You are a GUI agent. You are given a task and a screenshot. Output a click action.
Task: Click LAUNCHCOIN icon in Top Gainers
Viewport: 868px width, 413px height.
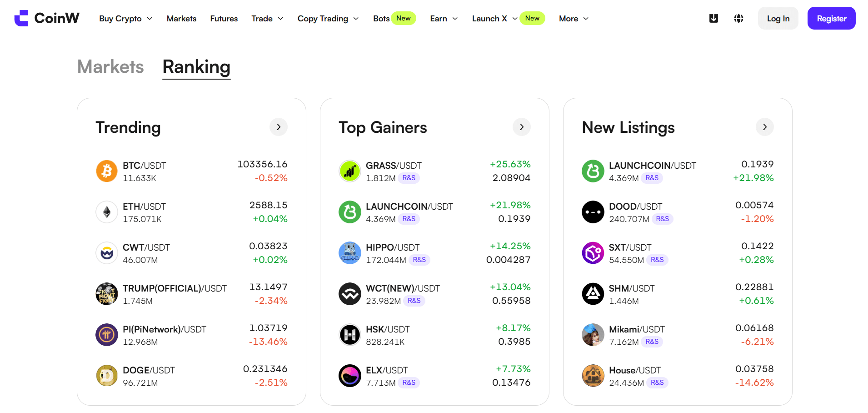pyautogui.click(x=350, y=212)
